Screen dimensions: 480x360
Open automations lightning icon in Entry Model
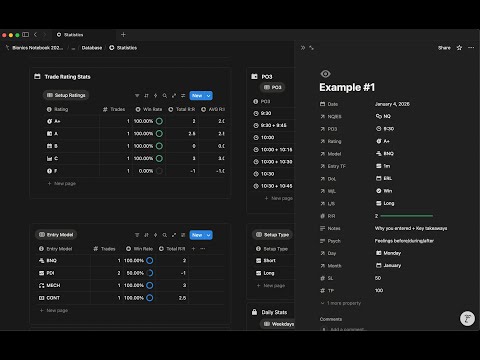click(155, 235)
